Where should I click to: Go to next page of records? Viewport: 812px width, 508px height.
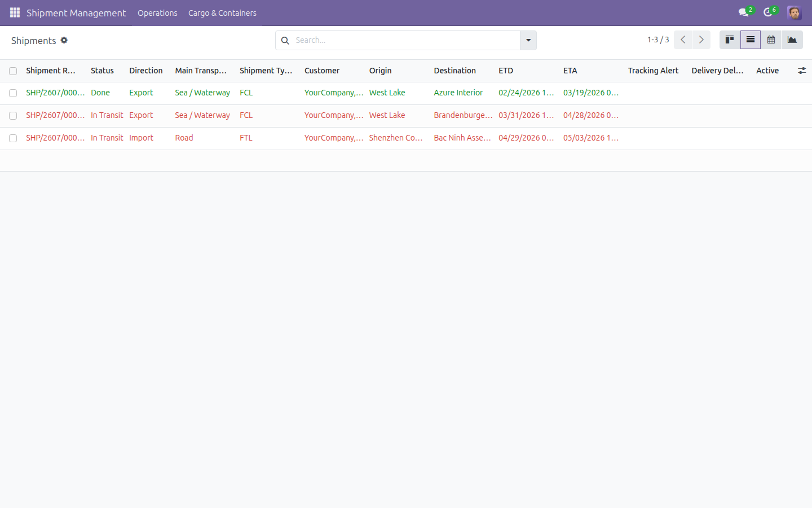[x=701, y=40]
